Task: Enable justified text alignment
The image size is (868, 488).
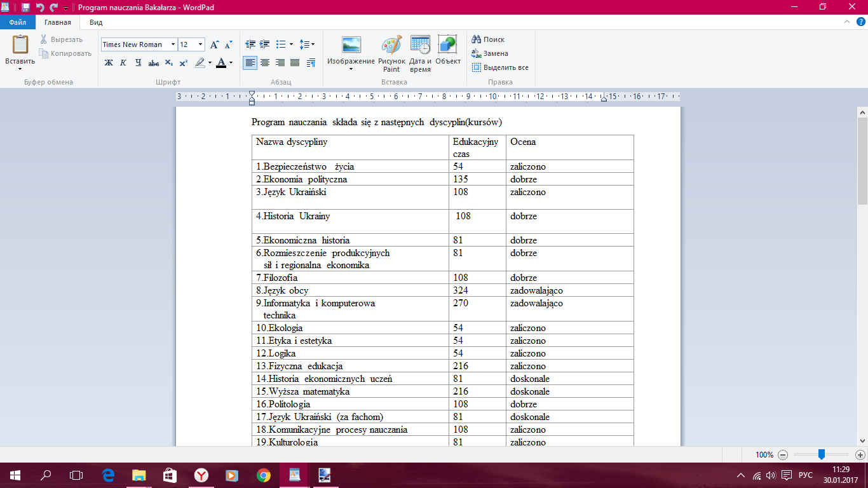Action: (295, 63)
